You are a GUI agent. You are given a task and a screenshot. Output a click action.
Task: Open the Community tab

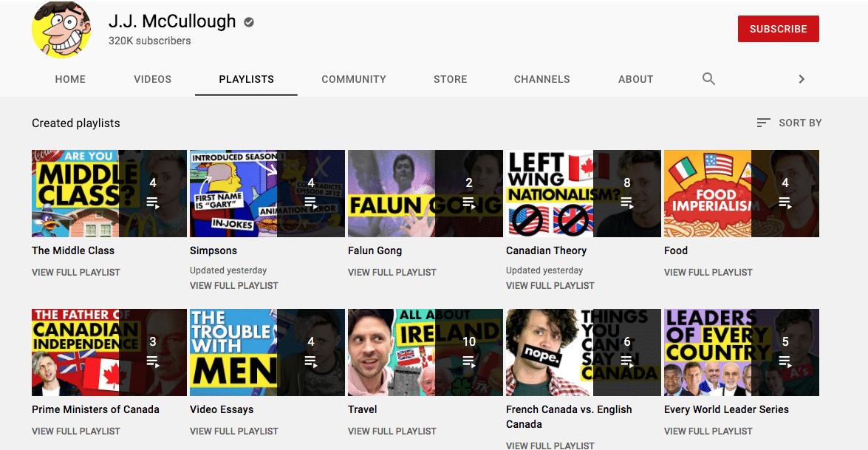[354, 79]
